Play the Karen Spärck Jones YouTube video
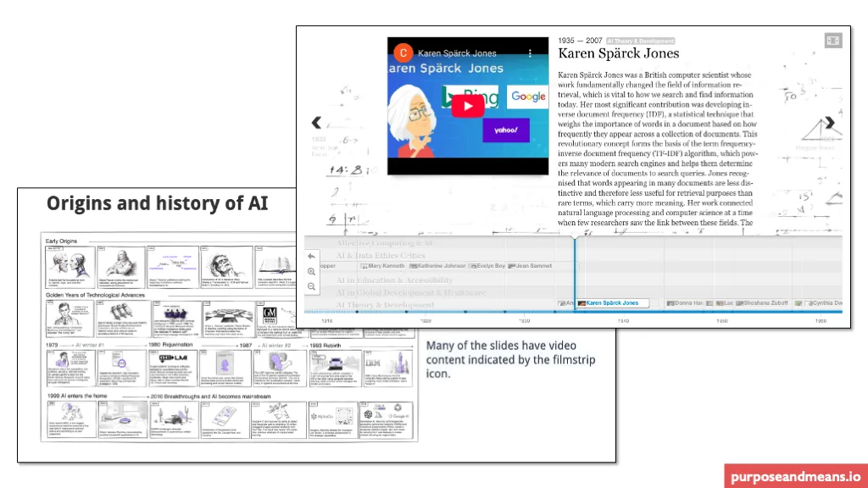 pyautogui.click(x=467, y=105)
